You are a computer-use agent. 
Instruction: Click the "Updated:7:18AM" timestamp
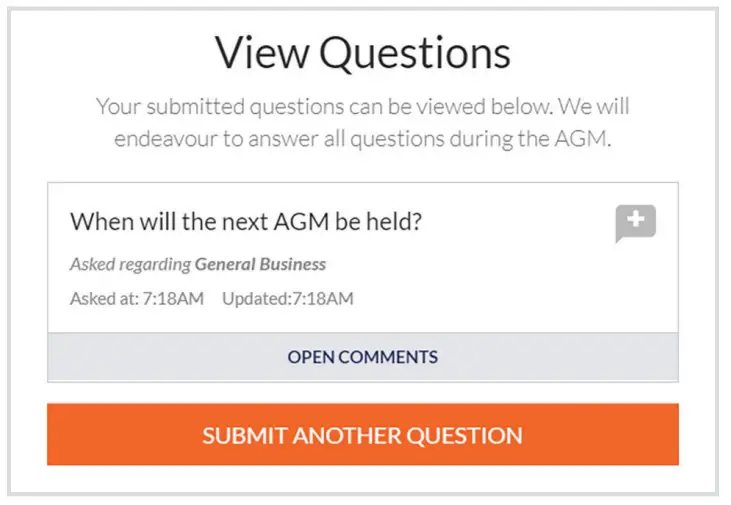coord(287,298)
